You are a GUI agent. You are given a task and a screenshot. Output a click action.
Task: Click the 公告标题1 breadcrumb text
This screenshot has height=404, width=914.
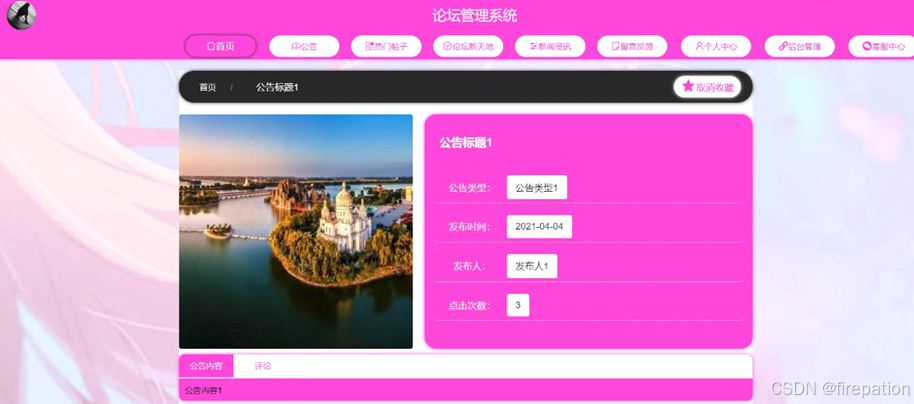coord(277,87)
